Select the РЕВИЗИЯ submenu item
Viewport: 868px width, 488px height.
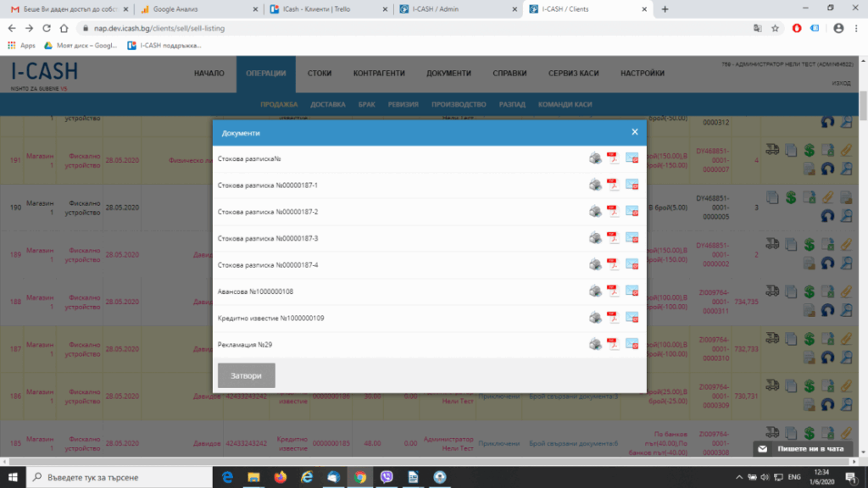403,104
